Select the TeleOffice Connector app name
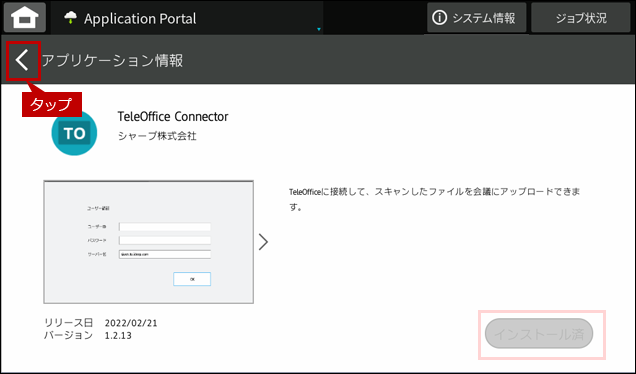 click(x=173, y=117)
